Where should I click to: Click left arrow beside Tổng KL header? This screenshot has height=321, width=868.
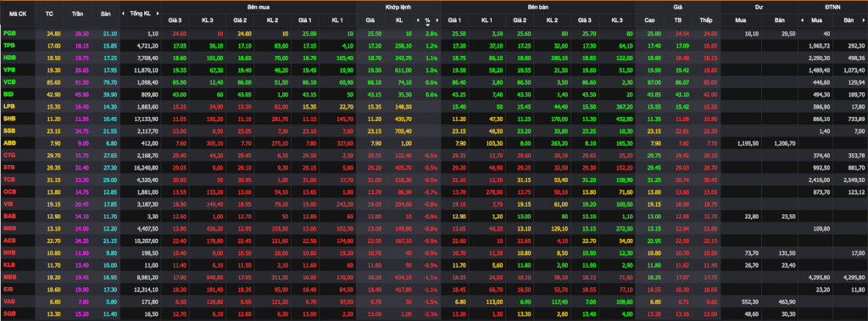pos(122,13)
